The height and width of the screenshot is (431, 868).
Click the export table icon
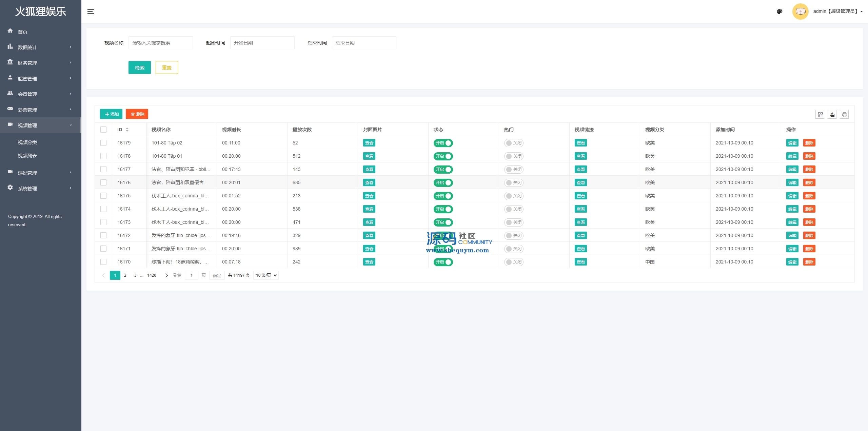832,115
